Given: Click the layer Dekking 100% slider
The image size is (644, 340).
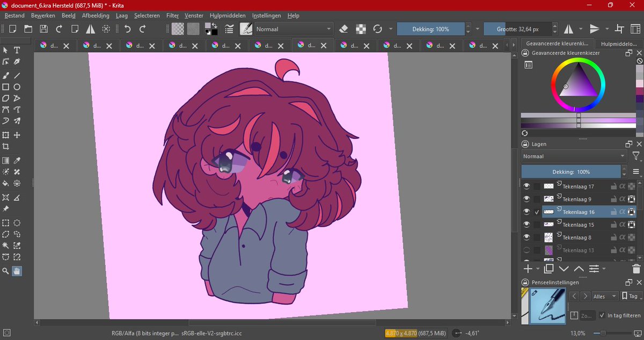Looking at the screenshot, I should 571,172.
